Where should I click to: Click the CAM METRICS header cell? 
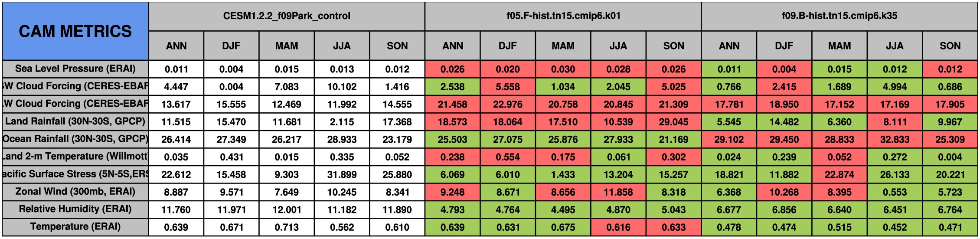[x=75, y=31]
